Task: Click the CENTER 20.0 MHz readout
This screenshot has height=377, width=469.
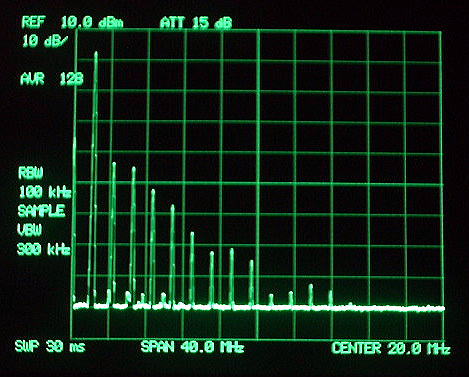Action: (391, 349)
